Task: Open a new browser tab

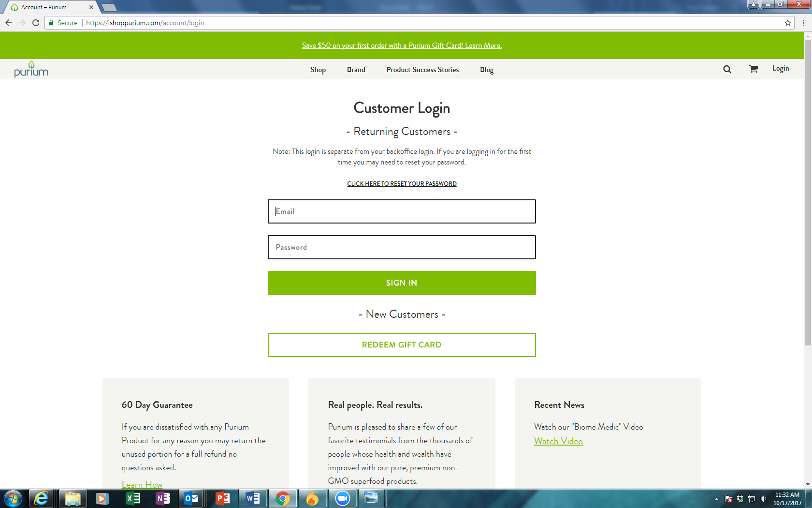Action: 110,7
